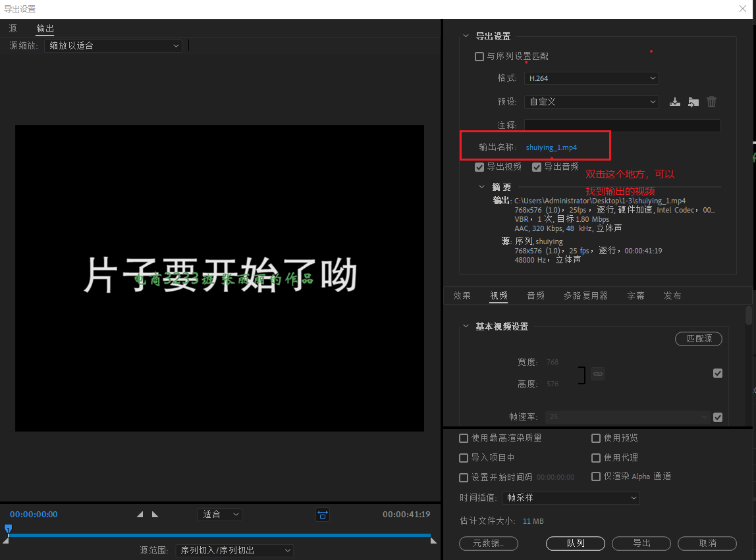The image size is (756, 560).
Task: Click the 取消 button
Action: (x=707, y=544)
